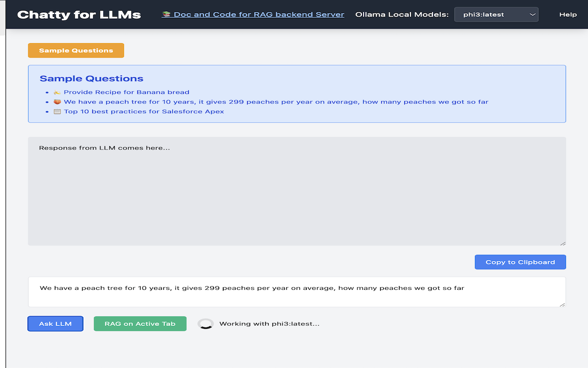Click the banana emoji in Sample Questions
Screen dimensions: 588x368
point(57,92)
